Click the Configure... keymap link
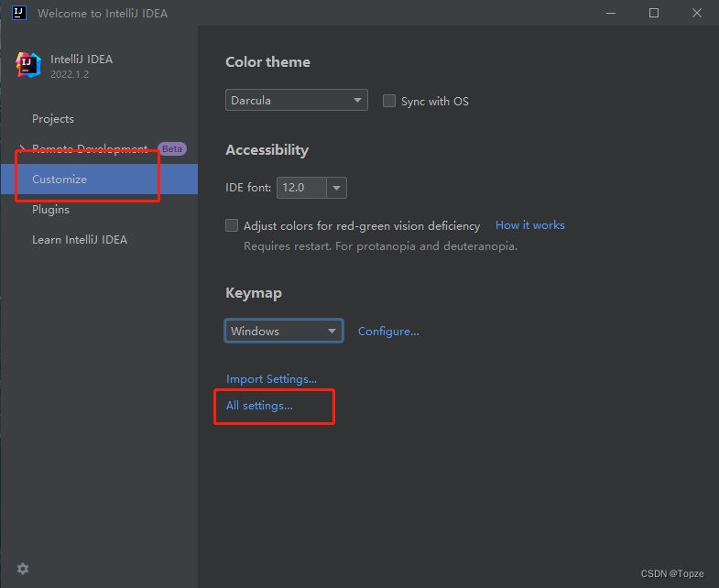719x588 pixels. pos(388,332)
